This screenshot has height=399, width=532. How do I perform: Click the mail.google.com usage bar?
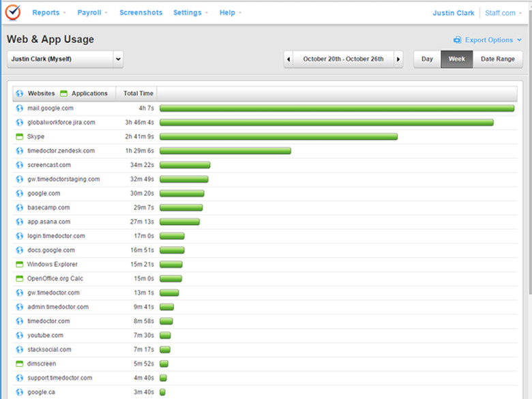click(337, 108)
